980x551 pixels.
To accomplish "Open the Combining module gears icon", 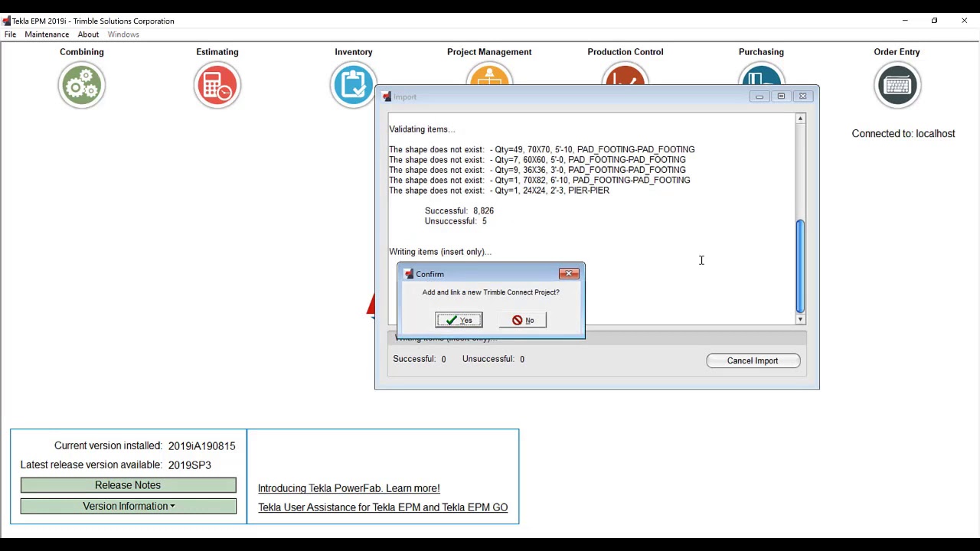I will (82, 84).
